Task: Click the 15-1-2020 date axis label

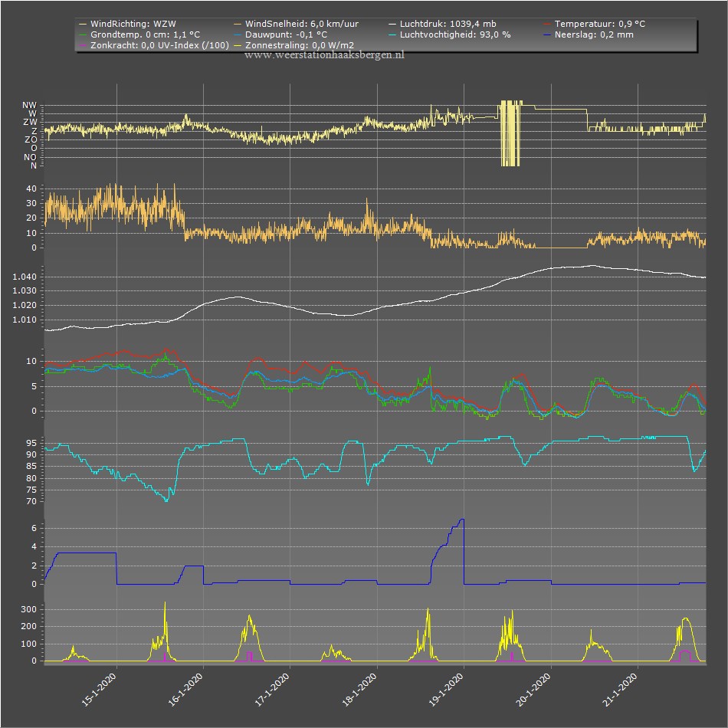Action: (99, 690)
